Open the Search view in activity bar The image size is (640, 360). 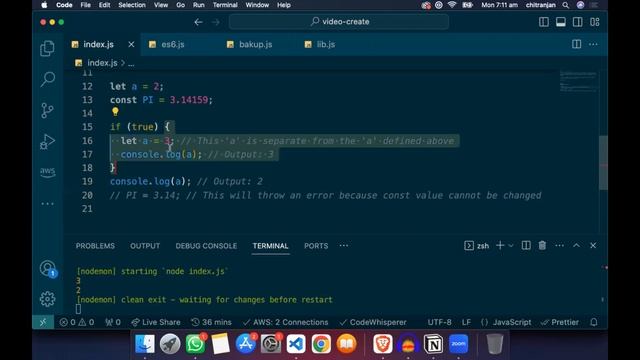tap(47, 79)
